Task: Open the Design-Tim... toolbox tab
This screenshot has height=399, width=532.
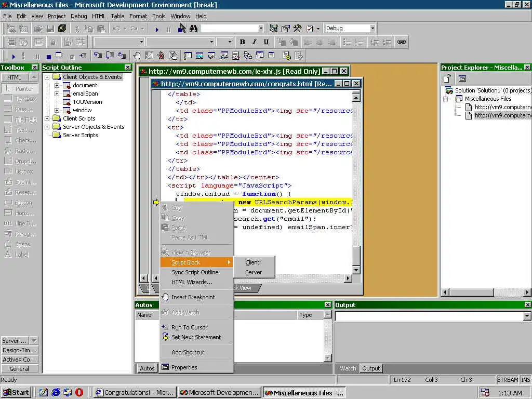Action: 19,350
